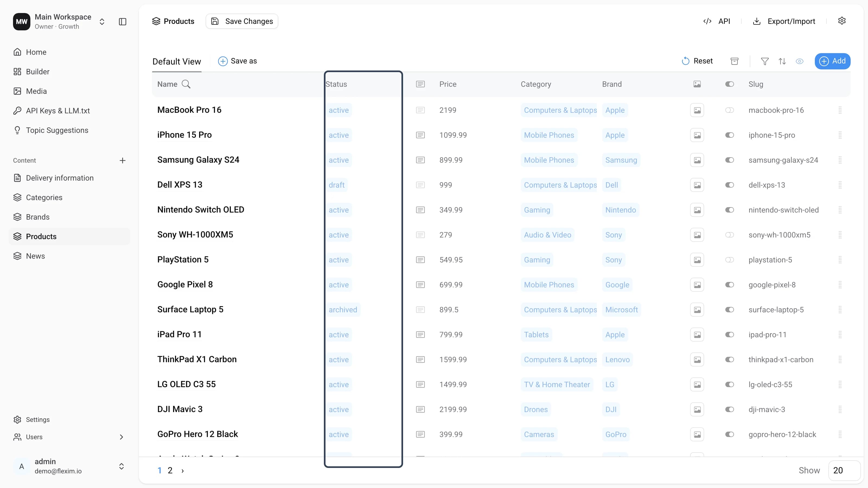The height and width of the screenshot is (488, 868).
Task: Click Save as view button
Action: (238, 61)
